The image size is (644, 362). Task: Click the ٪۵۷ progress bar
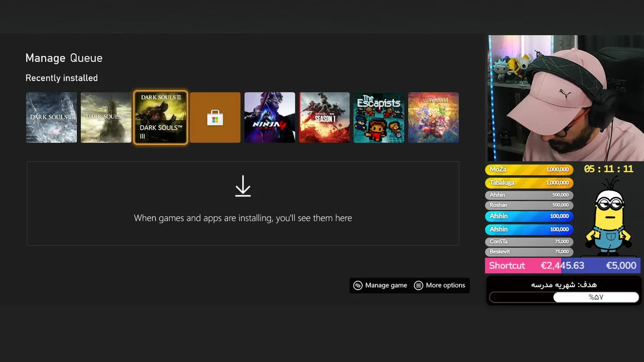tap(564, 297)
